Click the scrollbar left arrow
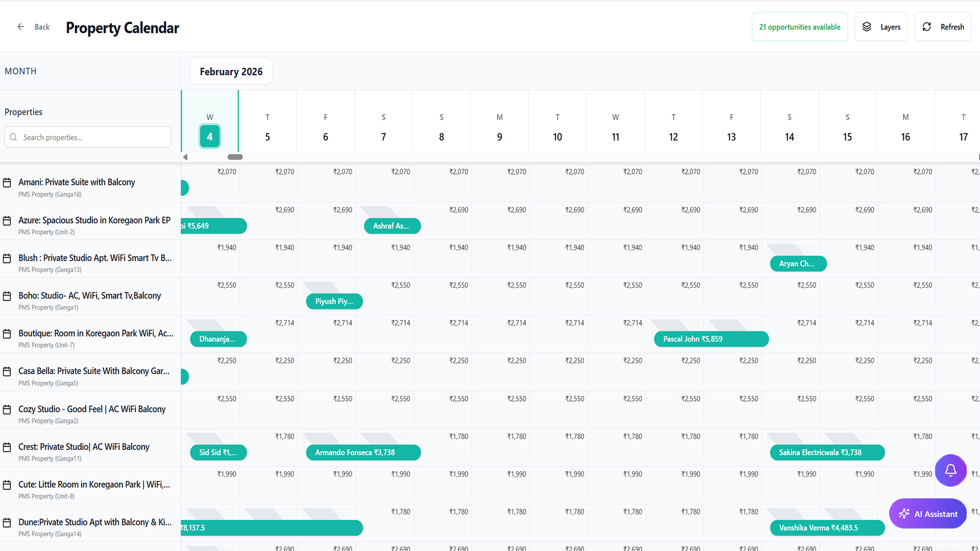 tap(185, 157)
